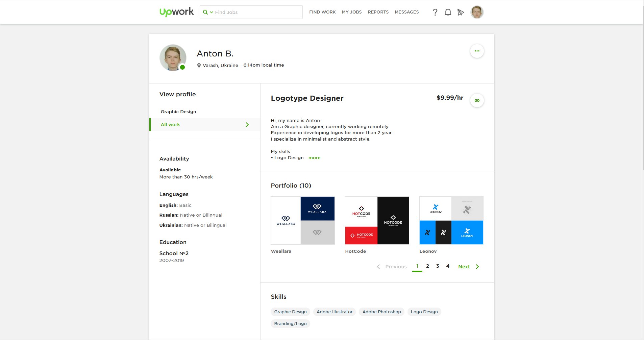The image size is (644, 340).
Task: Click the $9.99/hr rate text
Action: pos(450,98)
